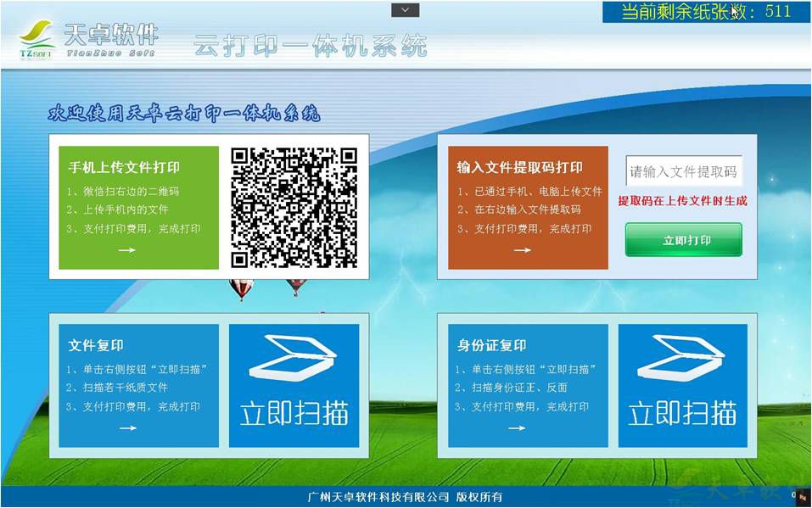
Task: Click the 当前剩余纸张数 511 paper counter
Action: tap(704, 12)
